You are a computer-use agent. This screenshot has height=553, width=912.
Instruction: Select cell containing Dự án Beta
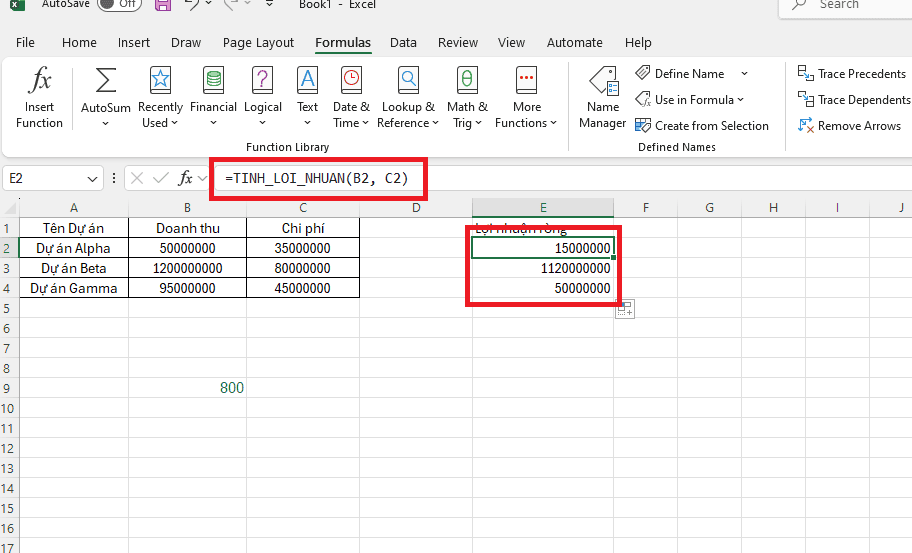coord(73,268)
